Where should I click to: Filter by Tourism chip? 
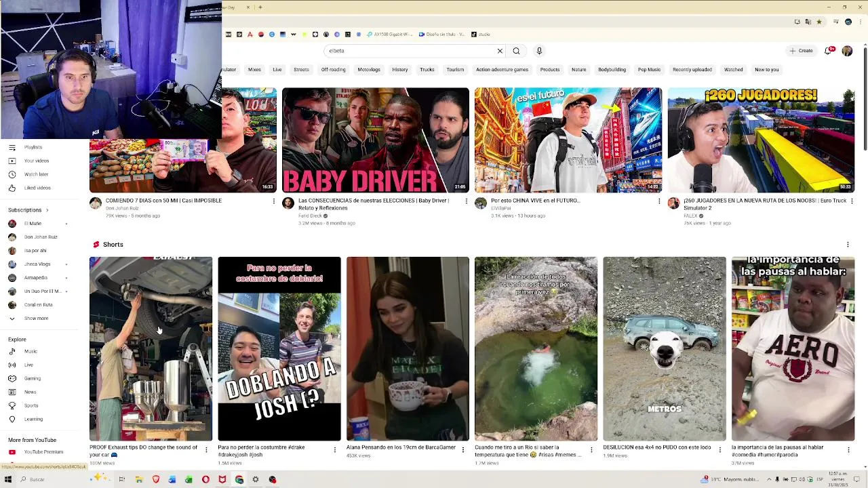click(455, 70)
